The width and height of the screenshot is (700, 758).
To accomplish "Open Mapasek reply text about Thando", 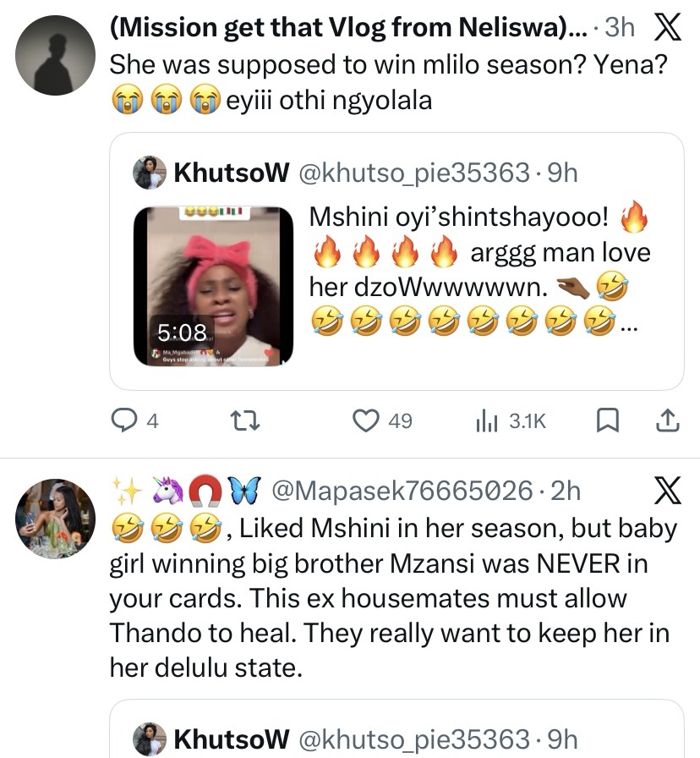I will [389, 597].
